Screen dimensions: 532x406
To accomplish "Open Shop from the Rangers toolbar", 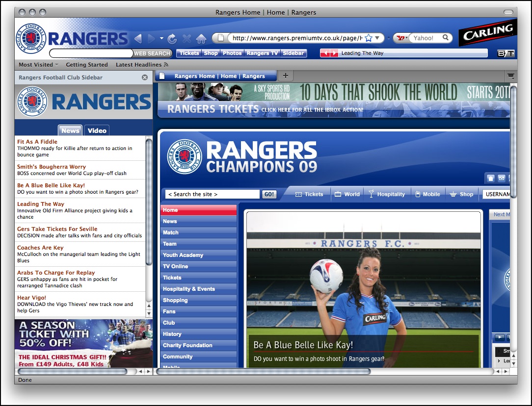I will (211, 53).
